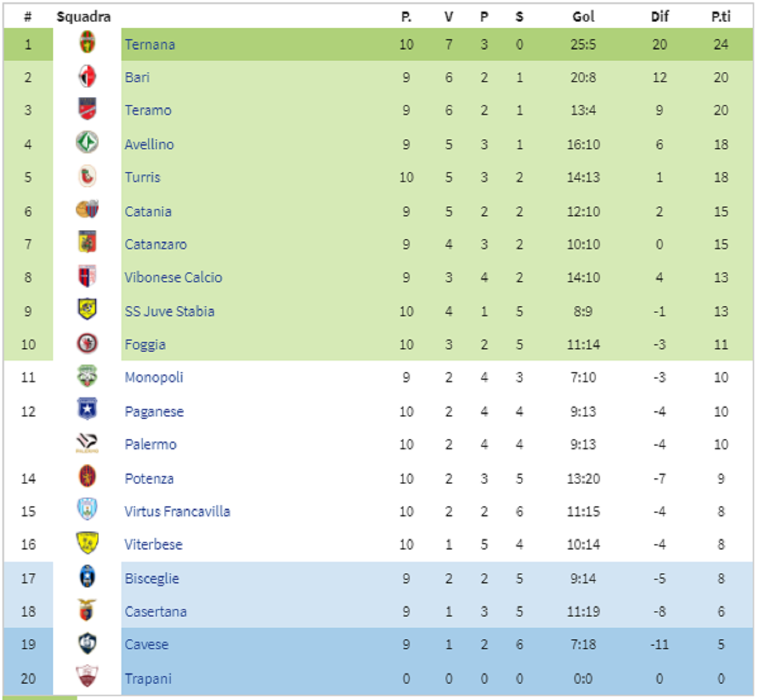Click the Gol column header
The width and height of the screenshot is (758, 700).
583,17
